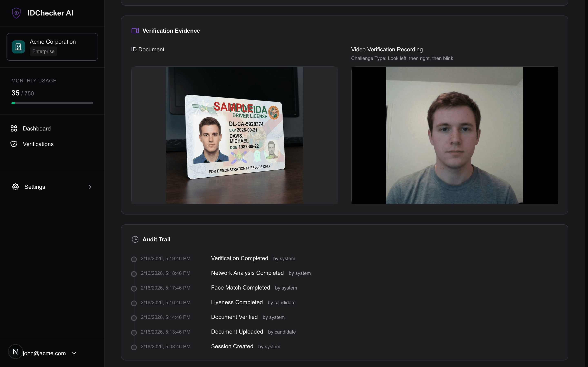Viewport: 588px width, 367px height.
Task: Select the Dashboard grid icon
Action: [14, 128]
